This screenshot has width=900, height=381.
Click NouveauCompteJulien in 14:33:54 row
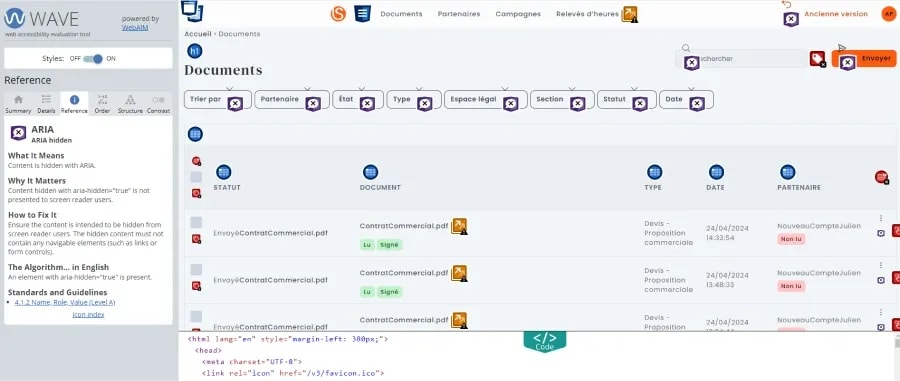[819, 226]
